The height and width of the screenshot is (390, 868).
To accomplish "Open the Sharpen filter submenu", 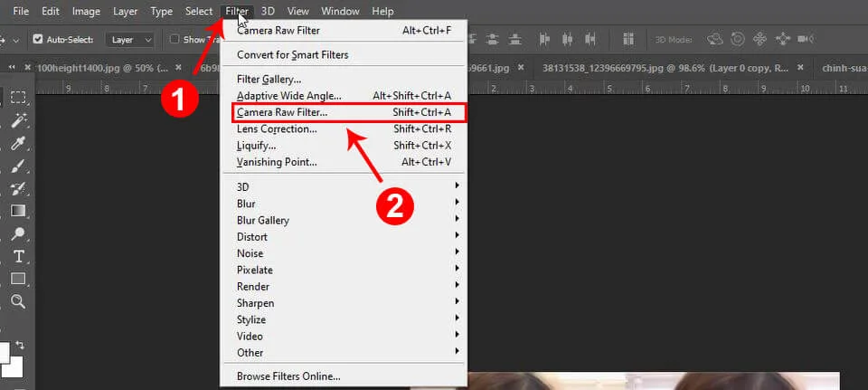I will 344,303.
